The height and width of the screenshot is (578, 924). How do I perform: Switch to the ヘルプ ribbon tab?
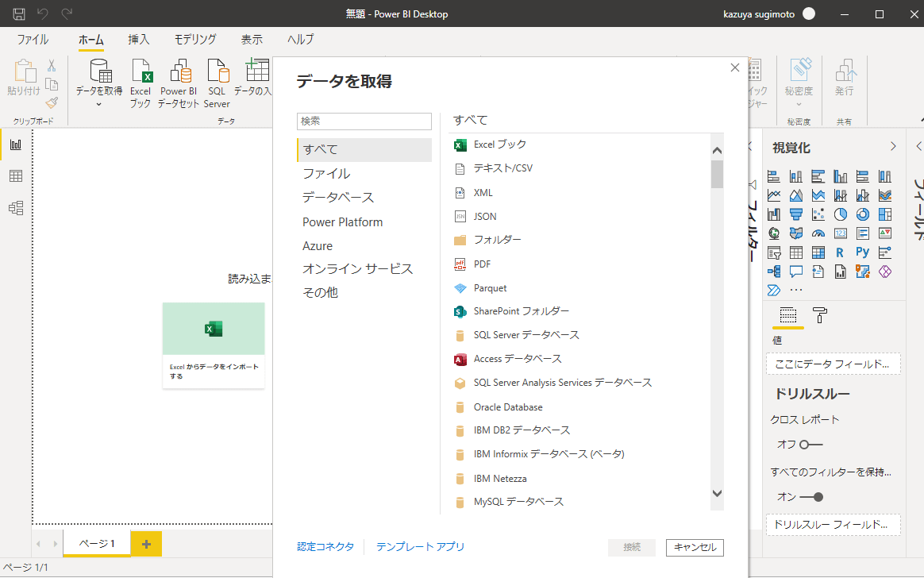[301, 40]
